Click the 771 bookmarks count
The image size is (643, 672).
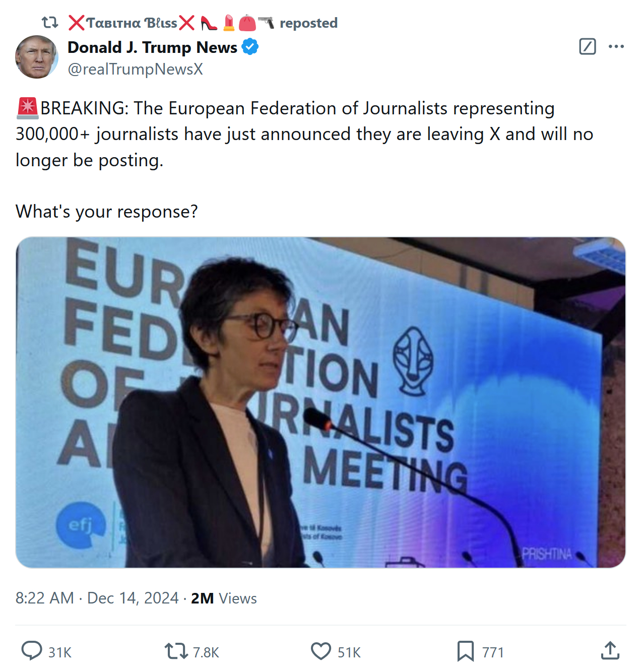(493, 652)
